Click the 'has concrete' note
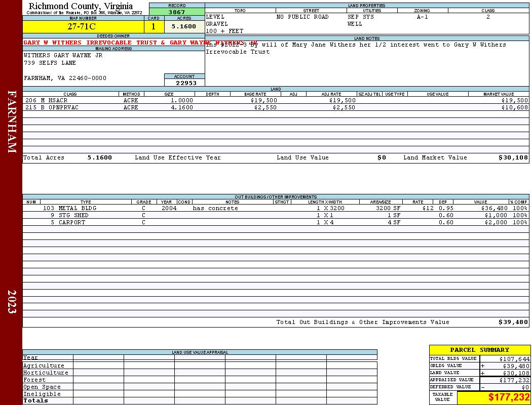Viewport: 532px width, 405px height. click(215, 208)
